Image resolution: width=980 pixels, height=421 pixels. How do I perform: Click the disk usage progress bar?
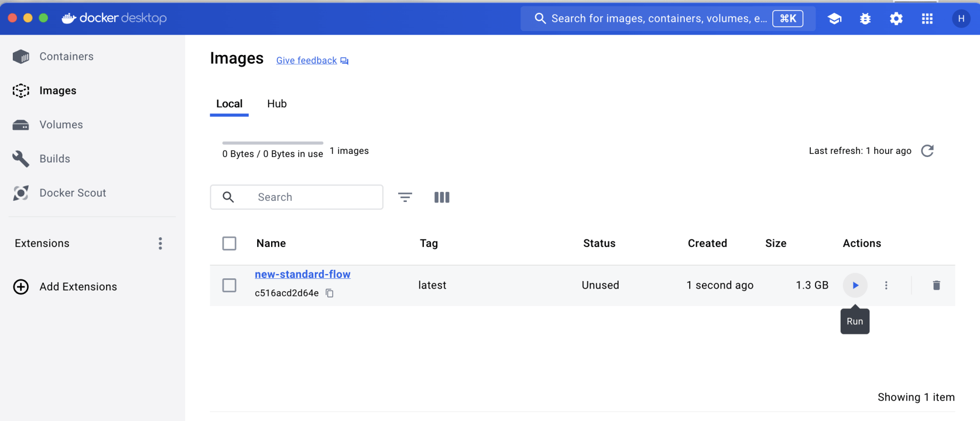coord(273,143)
